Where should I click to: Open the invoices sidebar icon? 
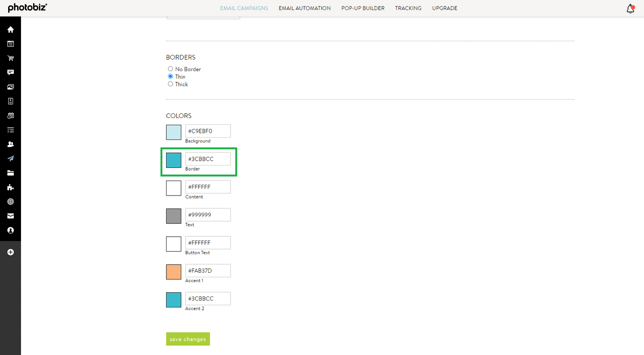tap(10, 101)
